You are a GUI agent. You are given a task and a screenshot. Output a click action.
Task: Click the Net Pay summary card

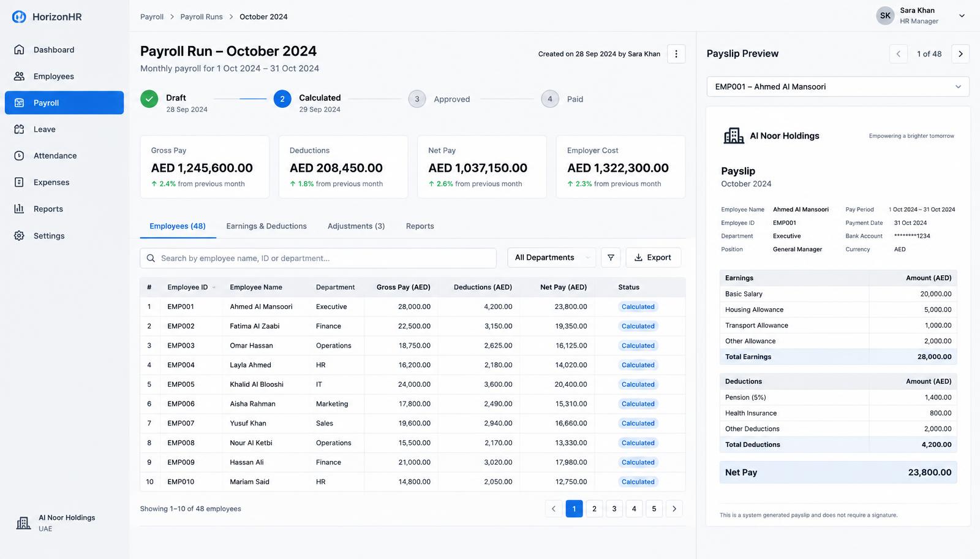point(482,167)
